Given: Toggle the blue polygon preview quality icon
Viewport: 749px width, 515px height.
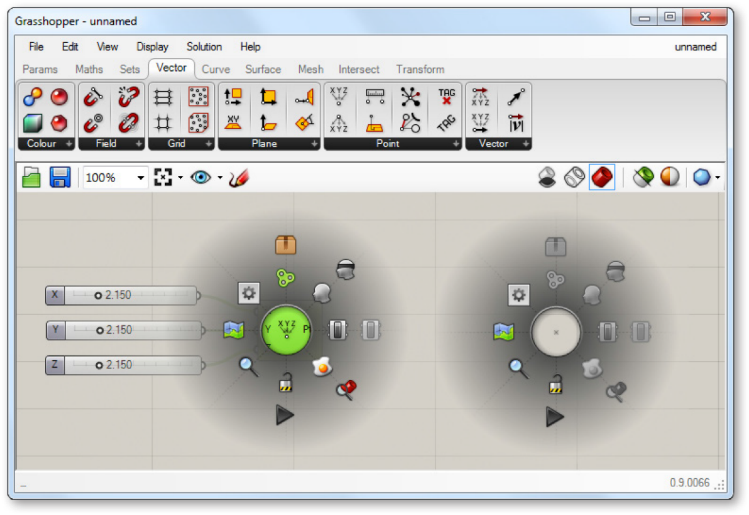Looking at the screenshot, I should [x=702, y=177].
